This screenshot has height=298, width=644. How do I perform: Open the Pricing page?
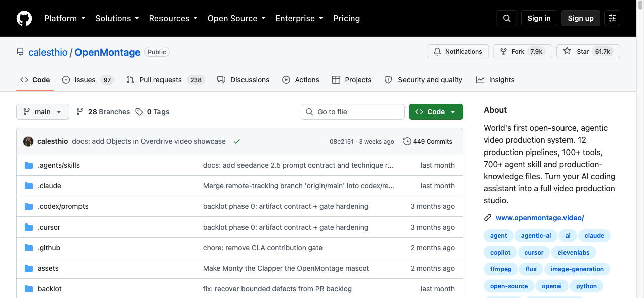pyautogui.click(x=347, y=18)
